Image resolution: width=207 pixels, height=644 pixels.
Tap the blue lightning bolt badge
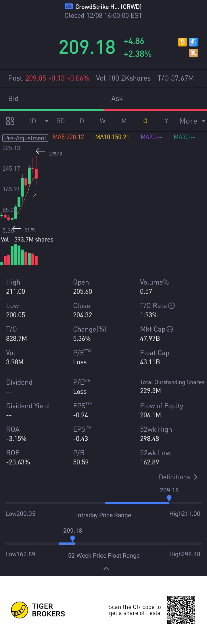coord(193,42)
